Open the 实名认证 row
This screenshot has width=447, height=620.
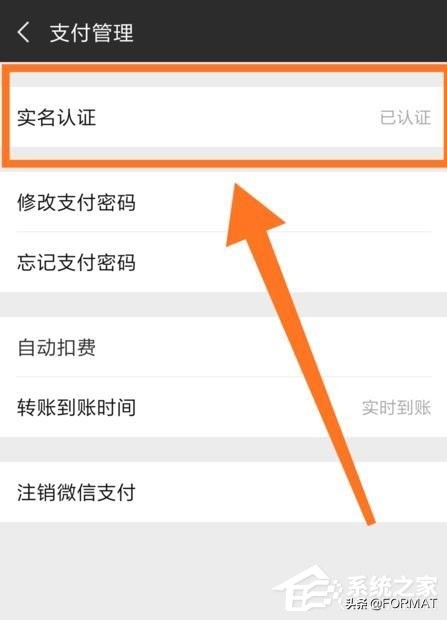tap(224, 117)
